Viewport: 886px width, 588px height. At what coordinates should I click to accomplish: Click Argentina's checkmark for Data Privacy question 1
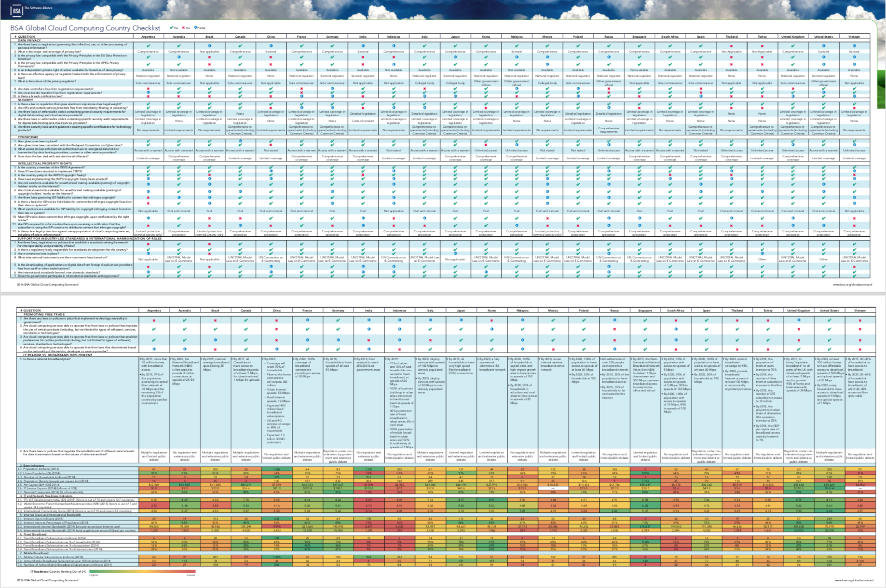[x=148, y=46]
